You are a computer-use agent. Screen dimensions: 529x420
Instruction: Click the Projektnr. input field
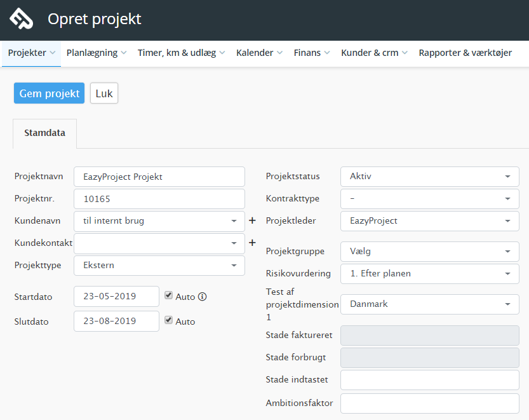pyautogui.click(x=159, y=199)
